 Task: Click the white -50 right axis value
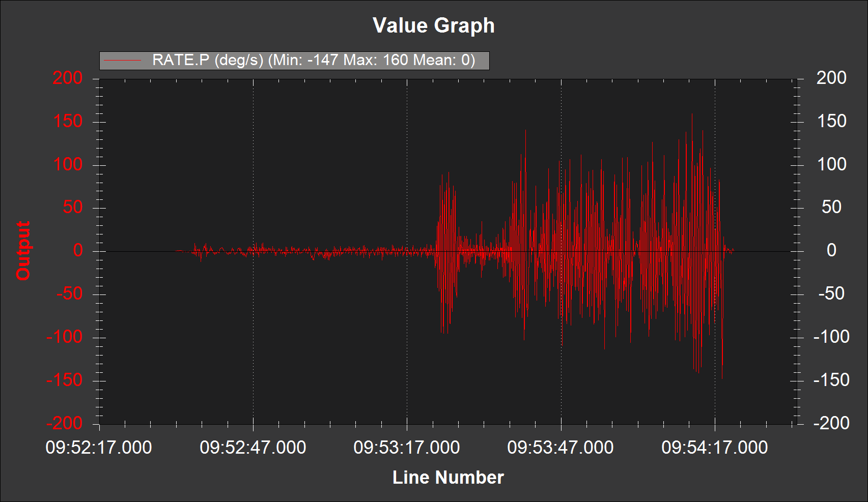[831, 294]
